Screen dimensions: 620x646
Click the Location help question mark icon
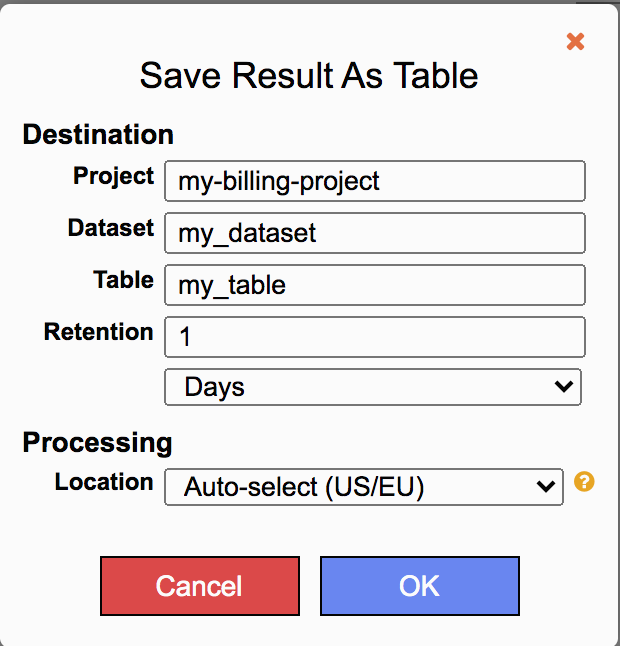click(585, 482)
